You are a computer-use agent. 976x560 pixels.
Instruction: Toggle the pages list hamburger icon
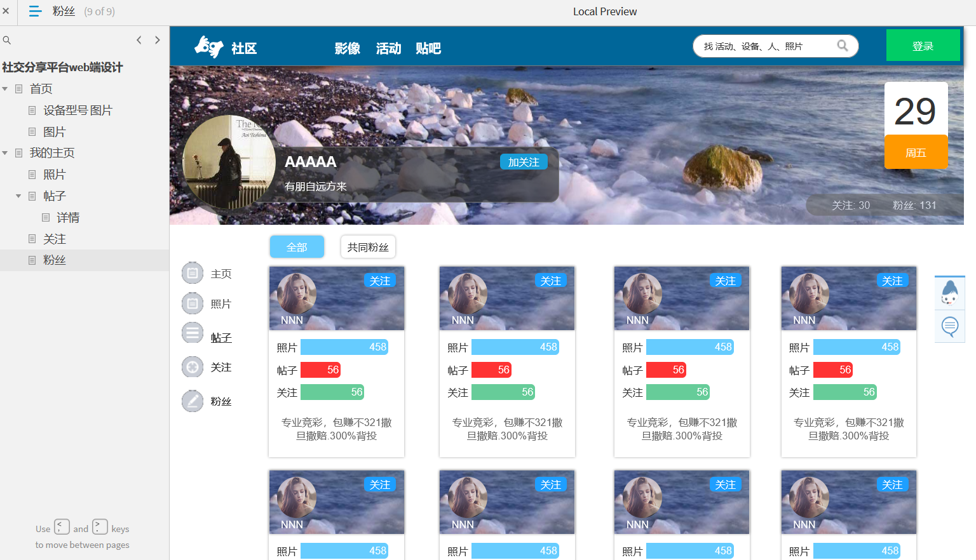click(35, 11)
